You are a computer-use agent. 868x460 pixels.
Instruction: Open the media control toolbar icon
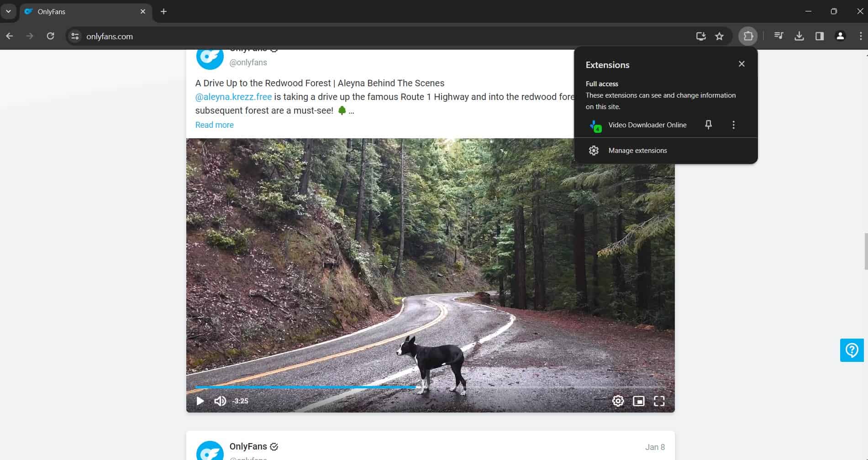[779, 36]
